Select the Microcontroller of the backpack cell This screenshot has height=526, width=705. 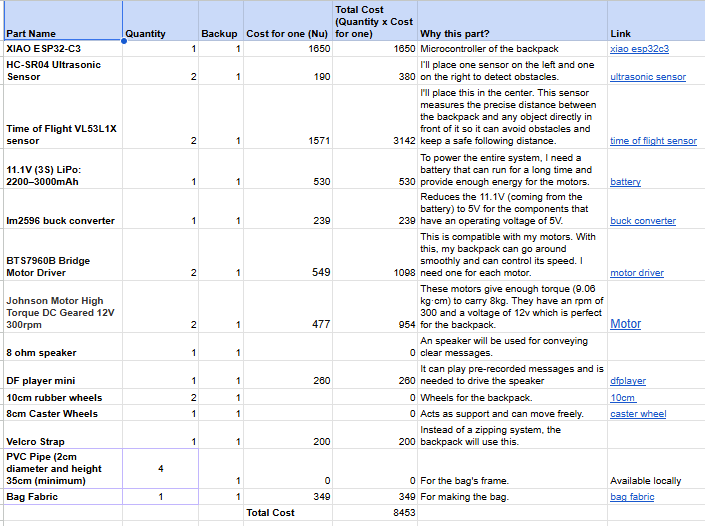512,49
